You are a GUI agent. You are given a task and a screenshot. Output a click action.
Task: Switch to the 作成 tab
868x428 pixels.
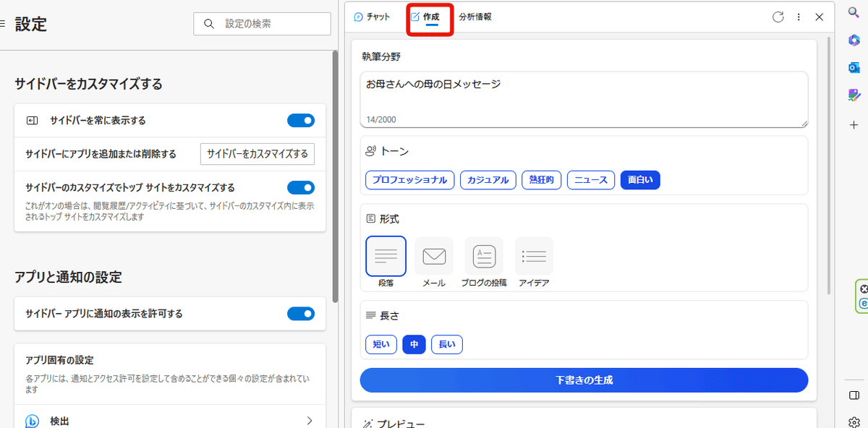coord(425,17)
